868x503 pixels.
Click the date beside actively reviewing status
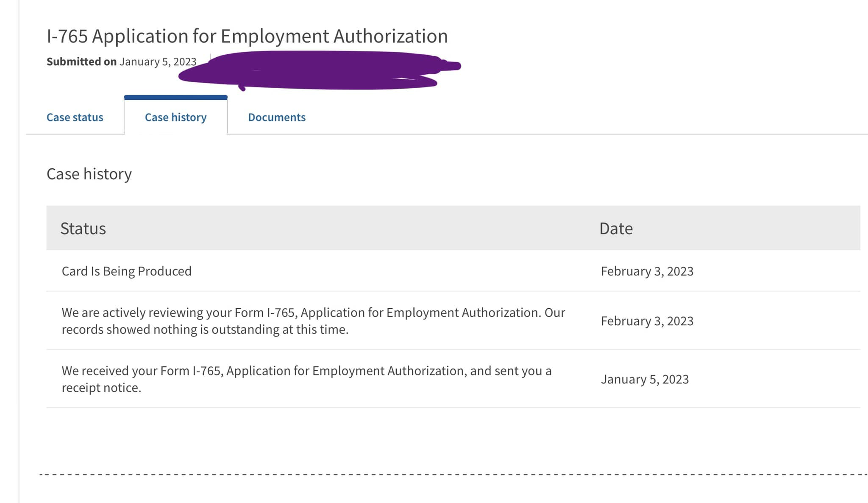click(x=647, y=321)
